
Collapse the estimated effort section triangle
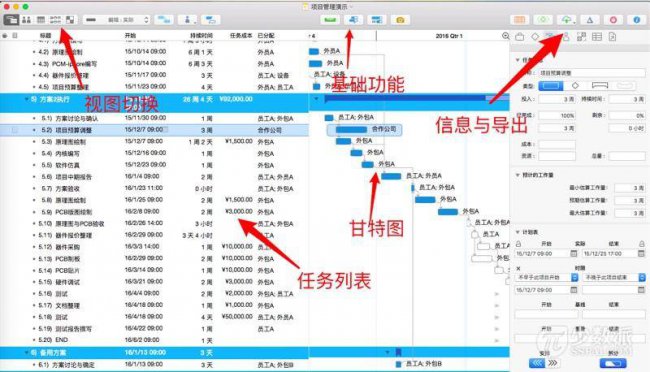pos(517,175)
